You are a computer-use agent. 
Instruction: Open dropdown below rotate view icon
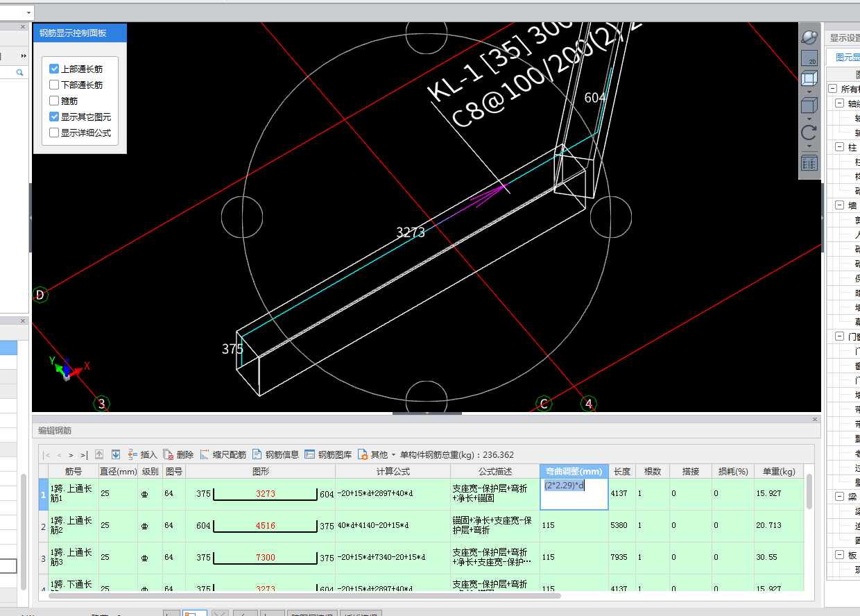click(x=809, y=146)
